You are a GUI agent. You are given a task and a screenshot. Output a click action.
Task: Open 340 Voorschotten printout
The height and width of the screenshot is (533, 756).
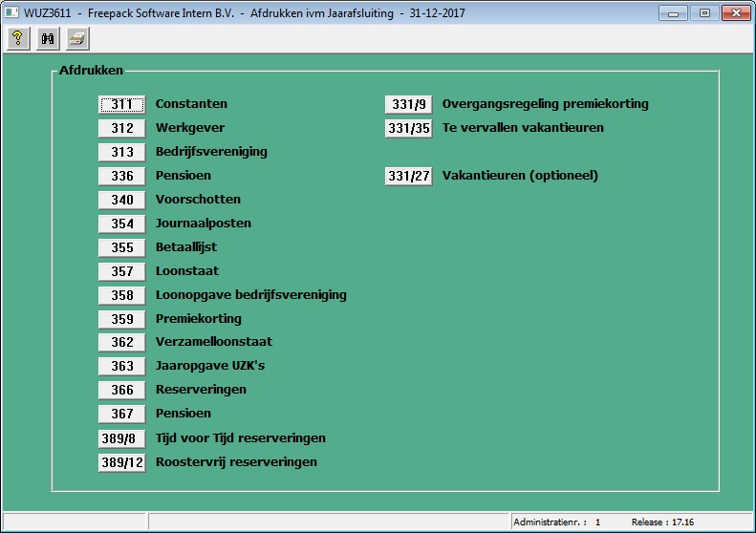click(x=121, y=200)
